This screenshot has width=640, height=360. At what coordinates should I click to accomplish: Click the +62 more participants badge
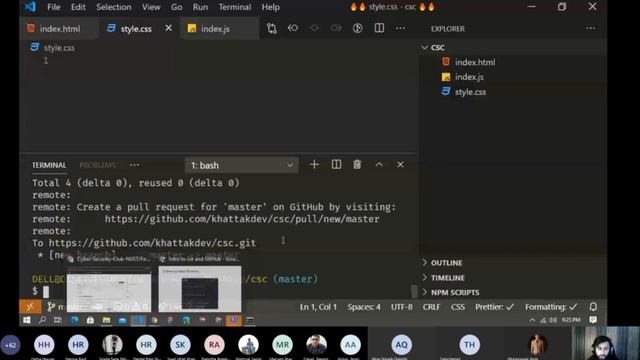coord(11,345)
